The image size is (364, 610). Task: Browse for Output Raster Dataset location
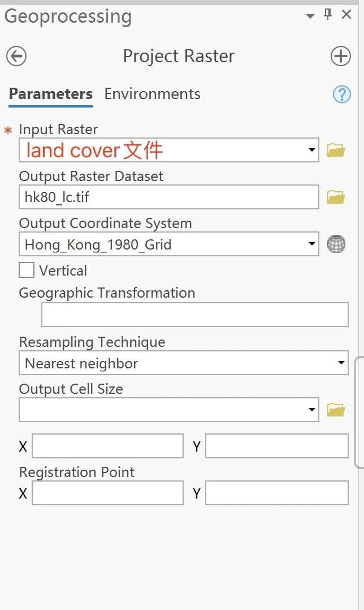(336, 197)
